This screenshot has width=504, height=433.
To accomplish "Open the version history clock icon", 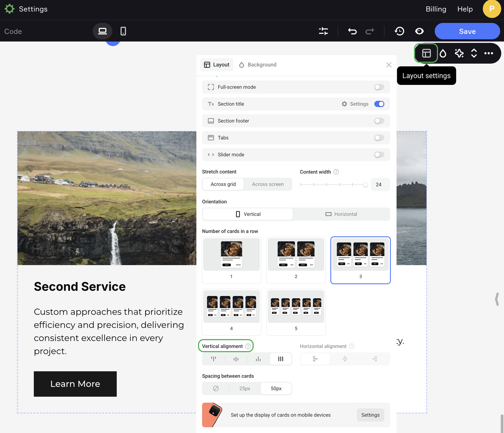I will click(x=400, y=31).
